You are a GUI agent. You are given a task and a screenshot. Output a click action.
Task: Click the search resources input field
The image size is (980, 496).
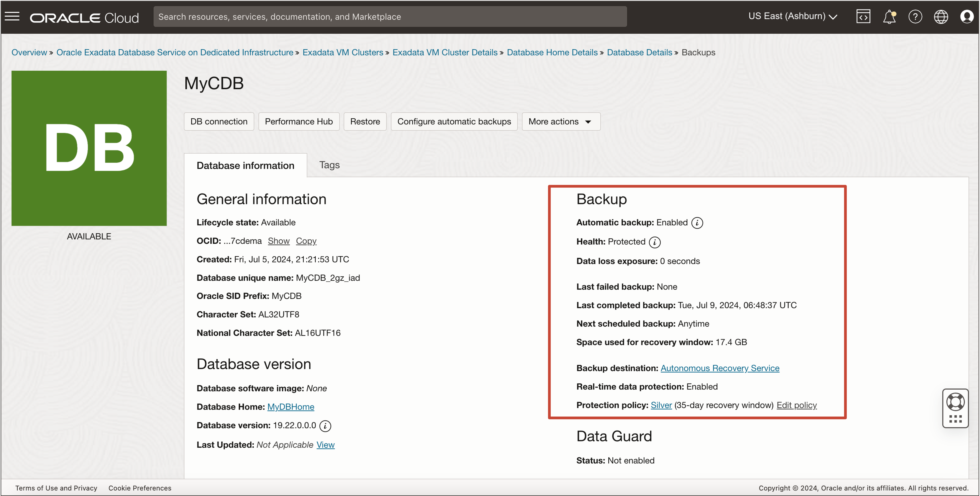(x=390, y=17)
